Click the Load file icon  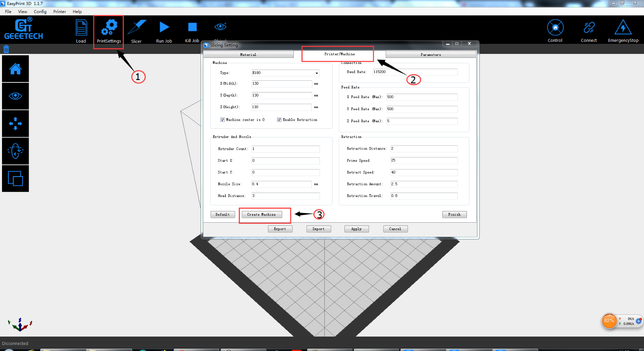(x=81, y=28)
